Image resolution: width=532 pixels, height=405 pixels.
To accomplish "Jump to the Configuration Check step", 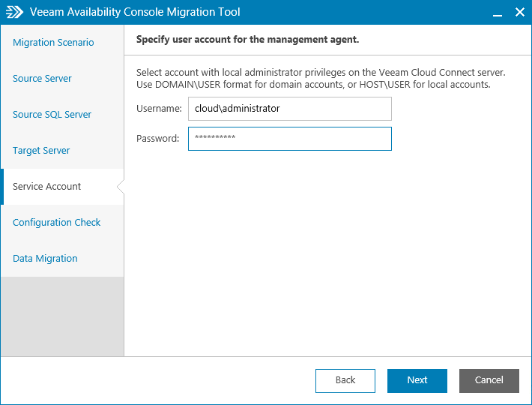I will click(x=56, y=223).
